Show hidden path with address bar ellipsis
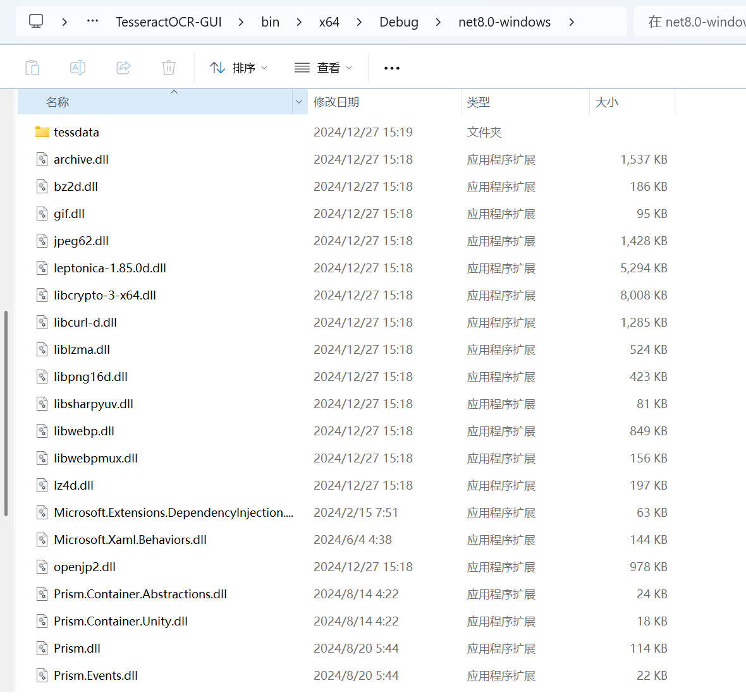Viewport: 746px width, 700px height. (x=92, y=21)
